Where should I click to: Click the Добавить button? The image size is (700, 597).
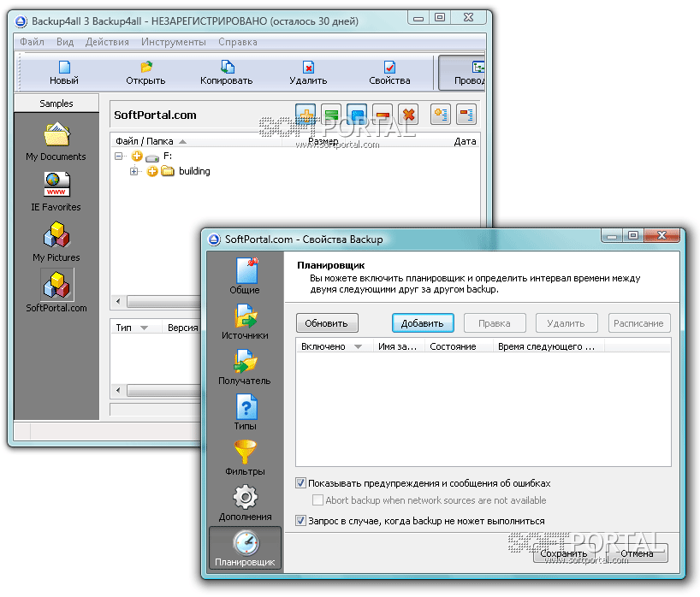tap(423, 323)
